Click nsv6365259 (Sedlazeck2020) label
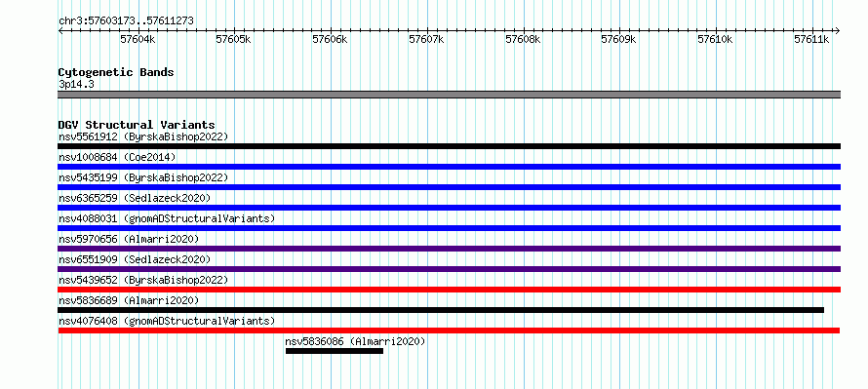 point(135,198)
